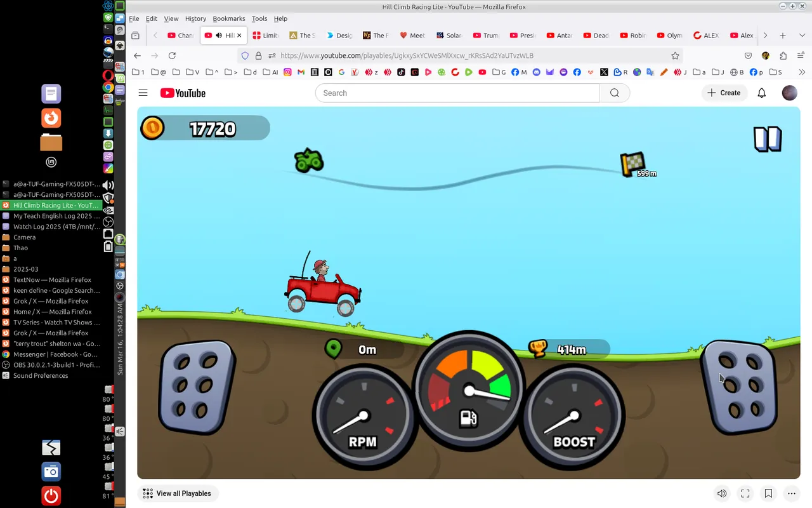Mute the Hill Climb tab audio icon
Image resolution: width=812 pixels, height=508 pixels.
coord(219,36)
